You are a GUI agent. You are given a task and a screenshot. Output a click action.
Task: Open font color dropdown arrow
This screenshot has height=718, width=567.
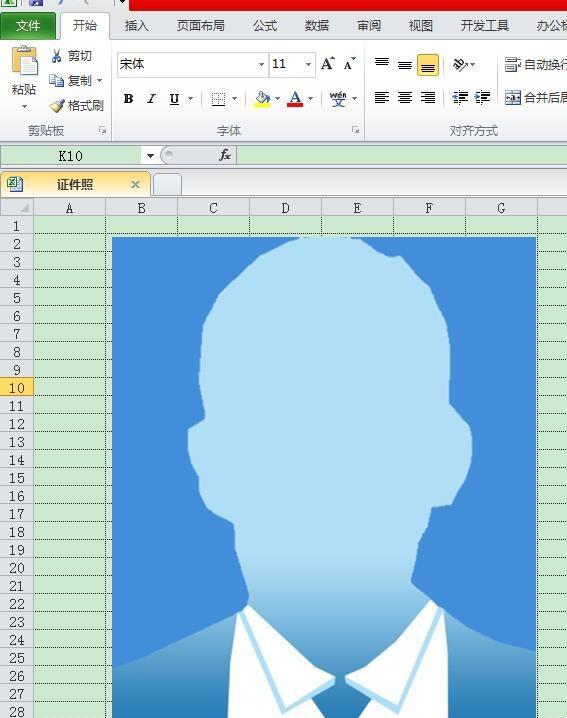(311, 98)
